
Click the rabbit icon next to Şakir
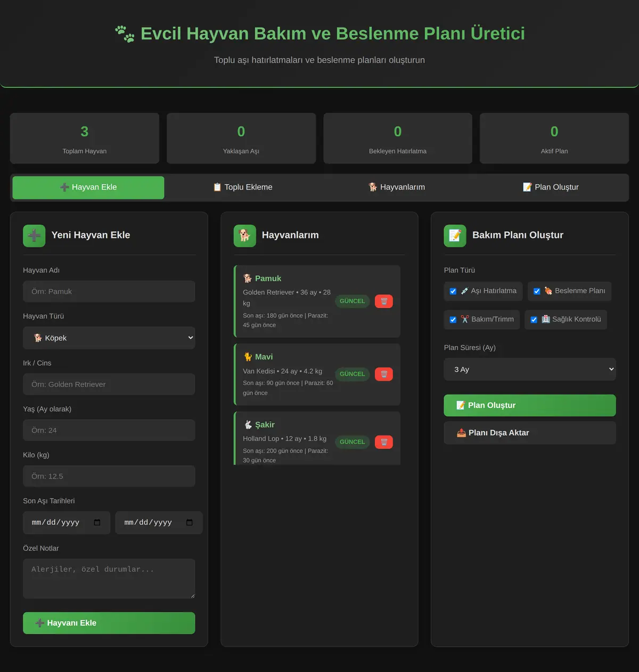point(248,424)
